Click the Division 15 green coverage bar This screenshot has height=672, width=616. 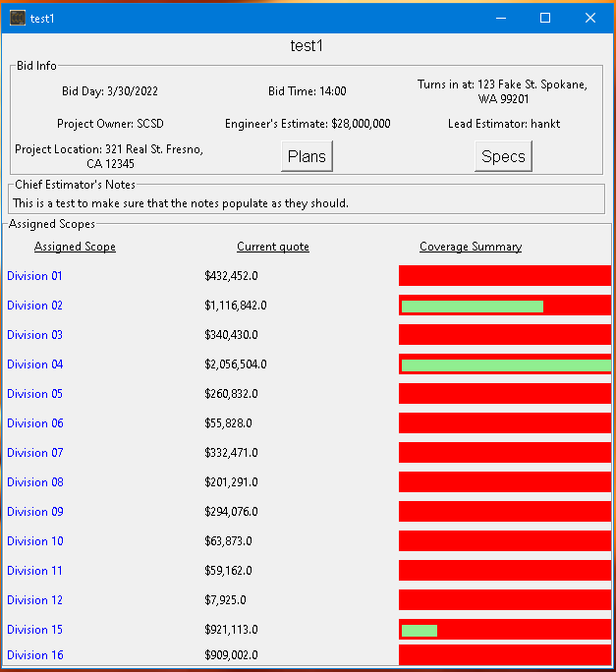(420, 631)
